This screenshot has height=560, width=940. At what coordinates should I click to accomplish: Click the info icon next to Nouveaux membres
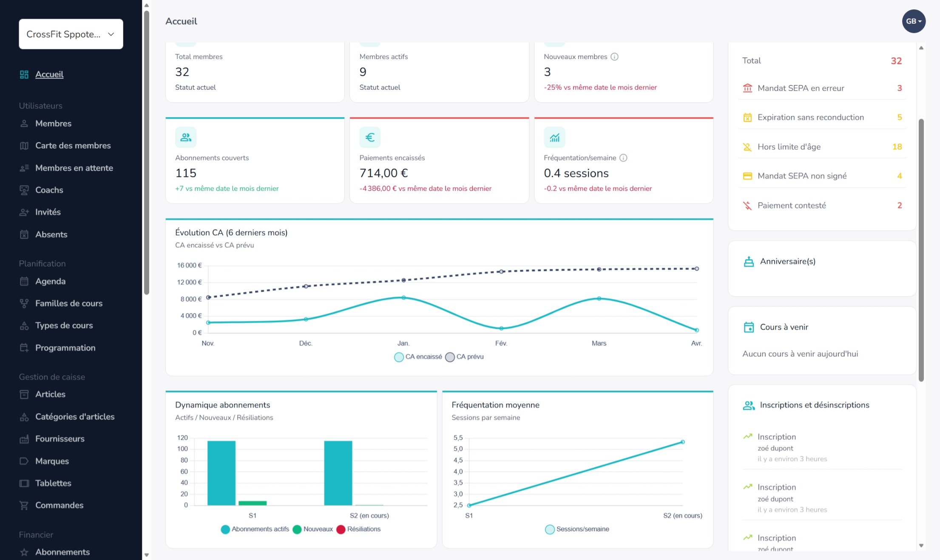614,57
